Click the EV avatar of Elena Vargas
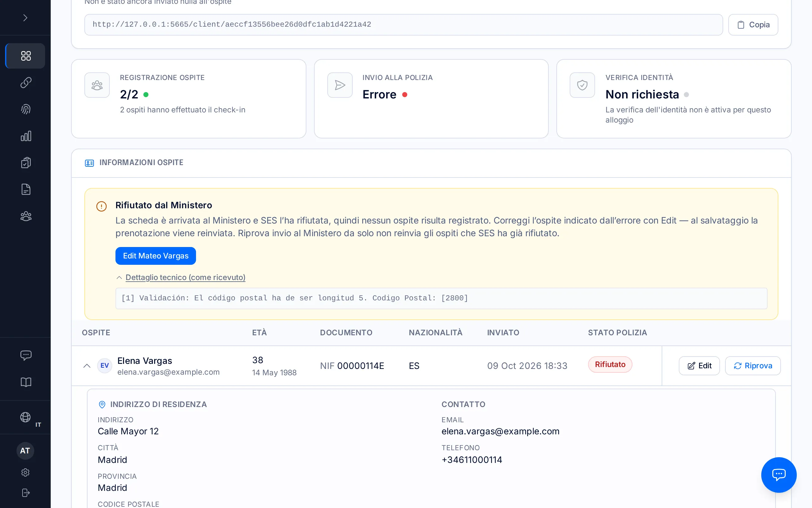Viewport: 812px width, 508px height. coord(104,365)
